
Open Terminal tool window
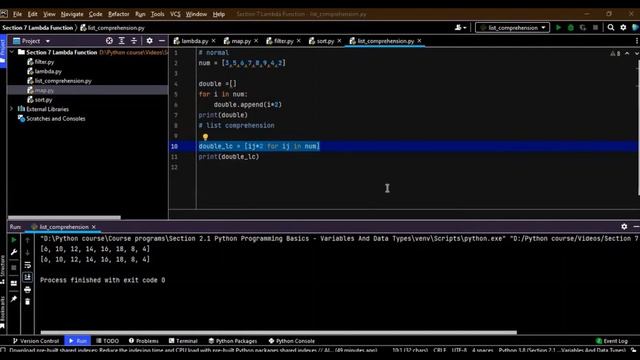pos(183,341)
